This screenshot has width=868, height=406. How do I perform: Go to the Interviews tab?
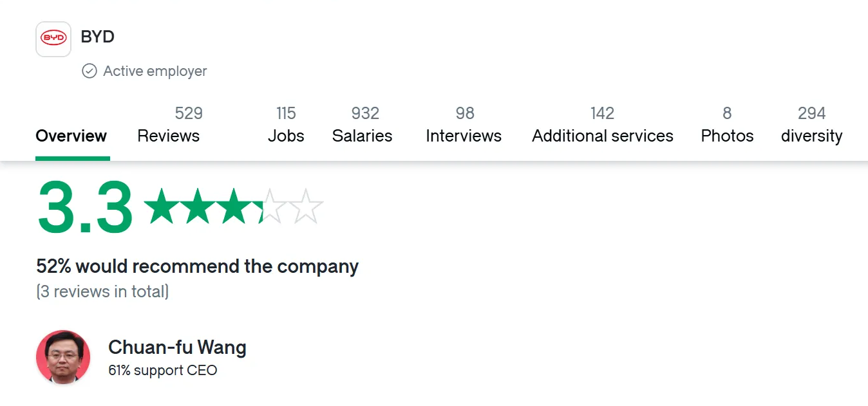(464, 125)
